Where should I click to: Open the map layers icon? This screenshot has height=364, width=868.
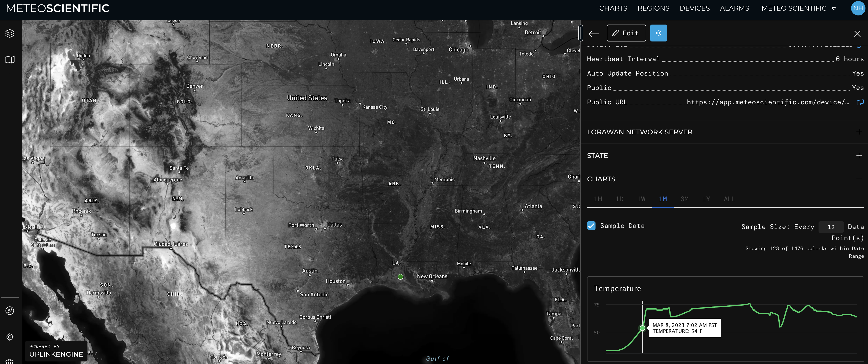click(x=10, y=33)
